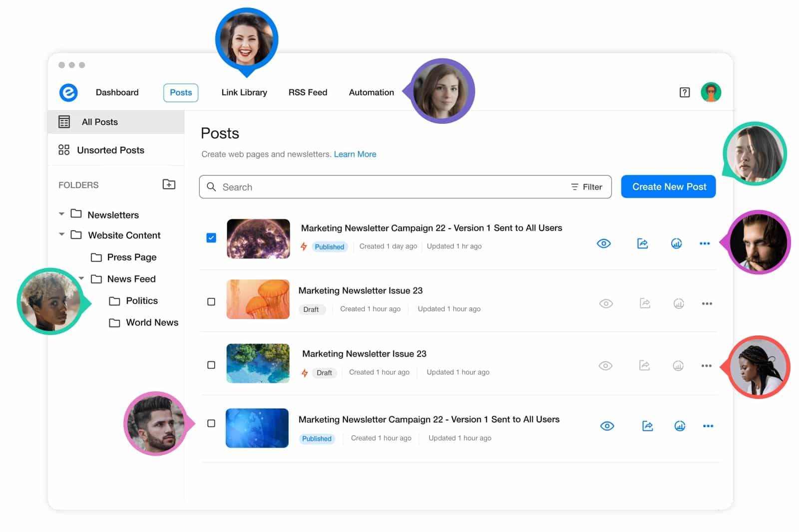This screenshot has width=799, height=532.
Task: Open the Automation section
Action: 371,92
